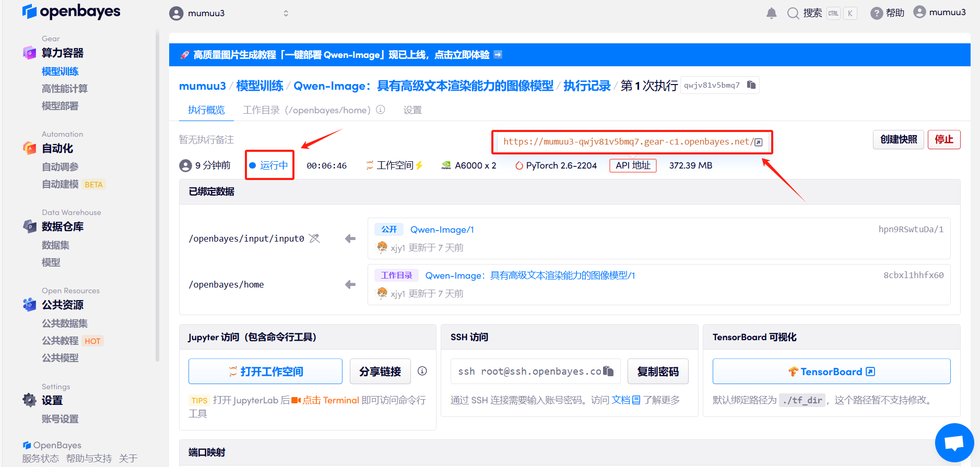Switch to the 工作目录 (/openbayes/home) tab
980x467 pixels.
pyautogui.click(x=306, y=110)
